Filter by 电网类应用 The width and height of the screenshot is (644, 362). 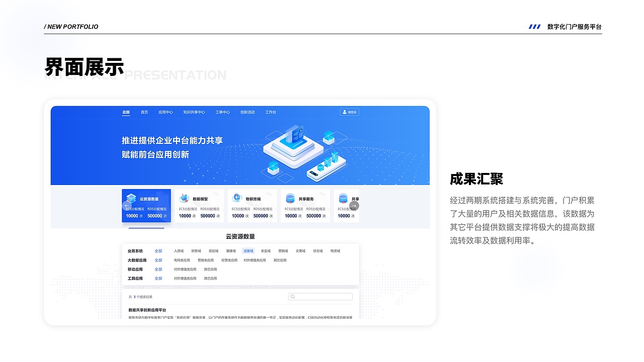tap(182, 260)
